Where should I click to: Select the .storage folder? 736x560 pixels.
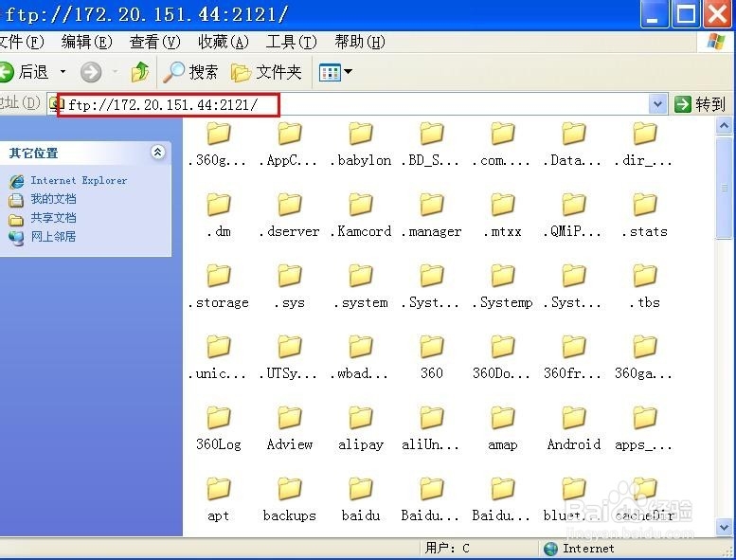point(218,286)
